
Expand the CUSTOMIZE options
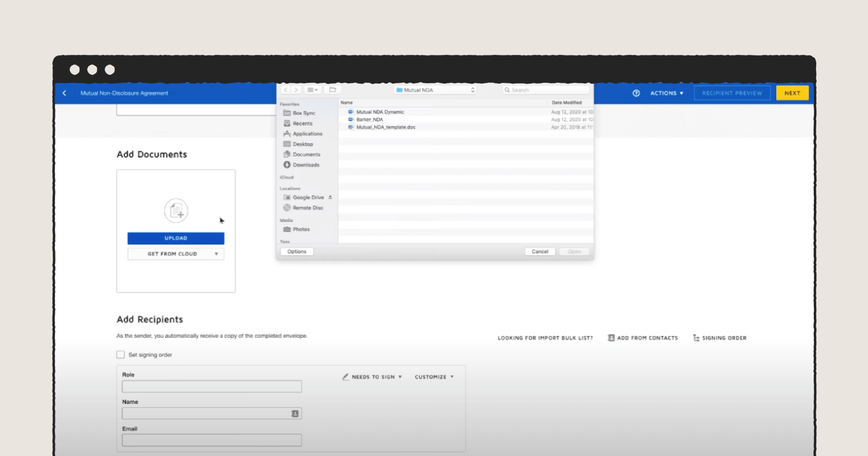(434, 377)
